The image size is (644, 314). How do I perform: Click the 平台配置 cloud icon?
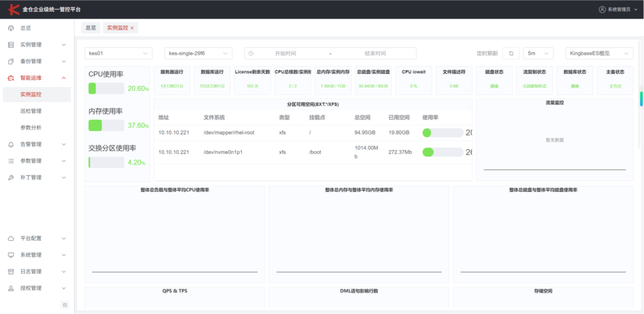point(11,238)
